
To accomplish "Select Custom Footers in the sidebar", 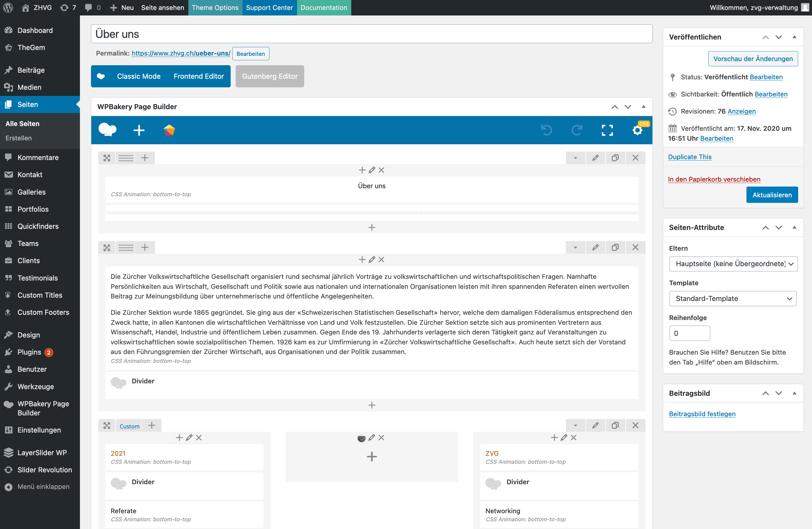I will (x=43, y=312).
